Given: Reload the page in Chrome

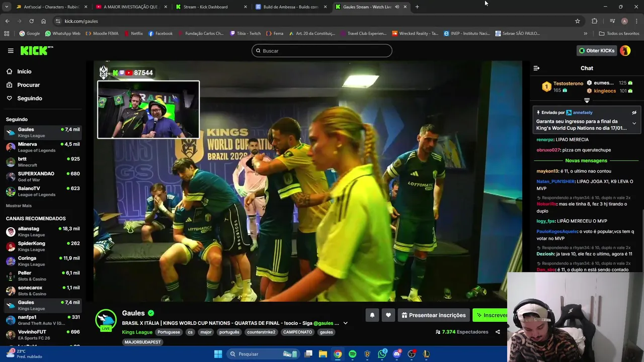Looking at the screenshot, I should [31, 21].
